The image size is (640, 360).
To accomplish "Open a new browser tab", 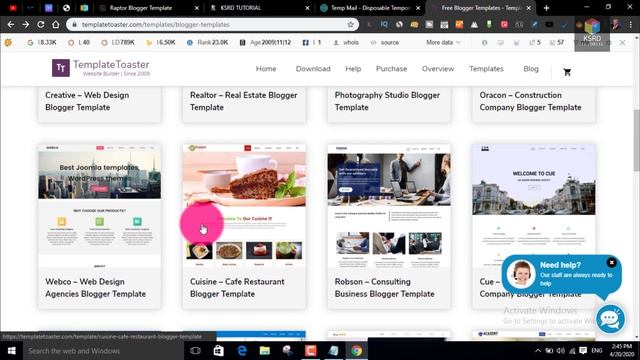I will [x=546, y=8].
